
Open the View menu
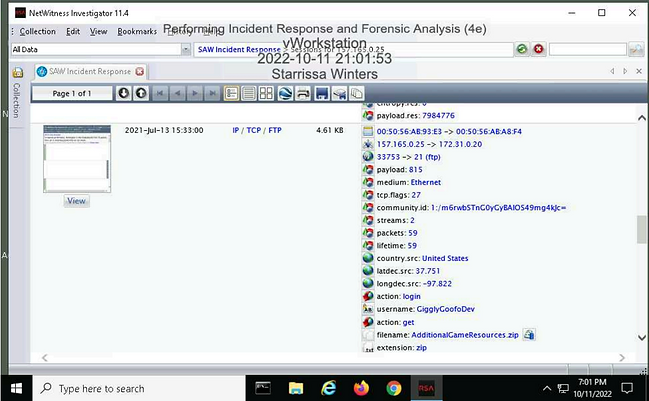point(99,31)
